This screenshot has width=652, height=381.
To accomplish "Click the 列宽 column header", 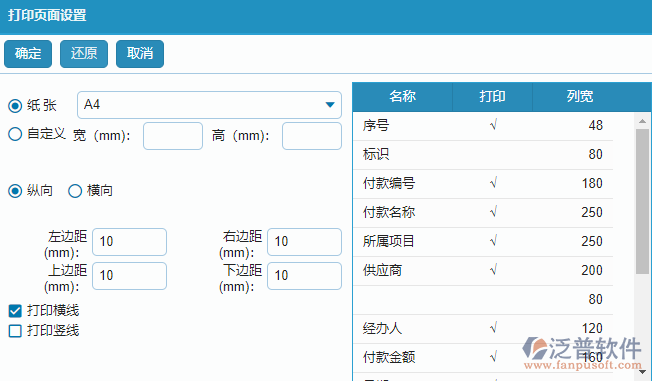I will point(580,96).
